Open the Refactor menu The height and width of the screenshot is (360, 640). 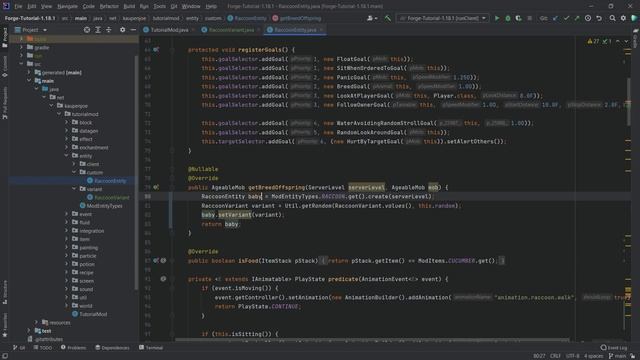pyautogui.click(x=109, y=7)
